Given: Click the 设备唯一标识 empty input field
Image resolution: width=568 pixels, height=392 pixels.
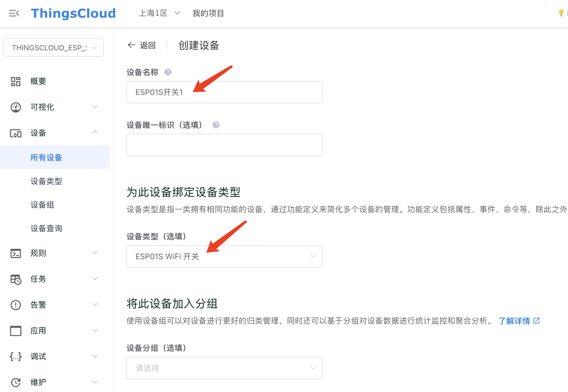Looking at the screenshot, I should [x=225, y=145].
